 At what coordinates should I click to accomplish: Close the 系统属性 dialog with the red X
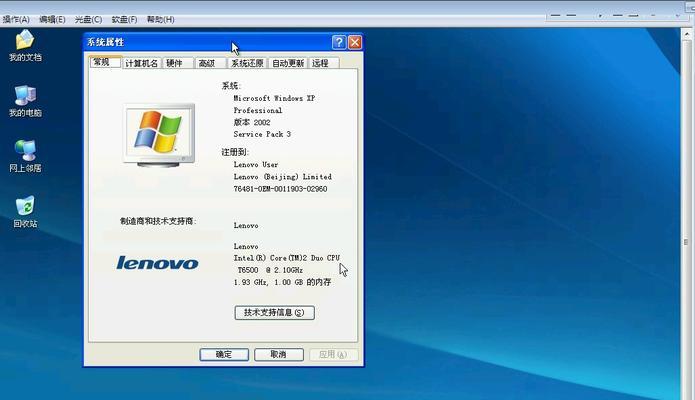point(355,42)
